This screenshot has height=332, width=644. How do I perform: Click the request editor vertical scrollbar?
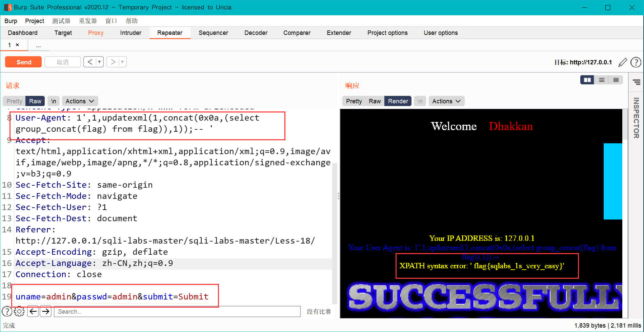point(335,234)
